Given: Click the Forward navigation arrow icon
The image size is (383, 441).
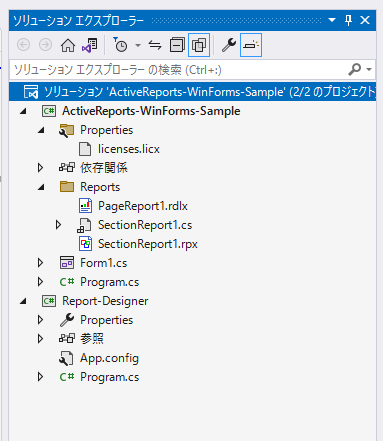Looking at the screenshot, I should tap(45, 45).
